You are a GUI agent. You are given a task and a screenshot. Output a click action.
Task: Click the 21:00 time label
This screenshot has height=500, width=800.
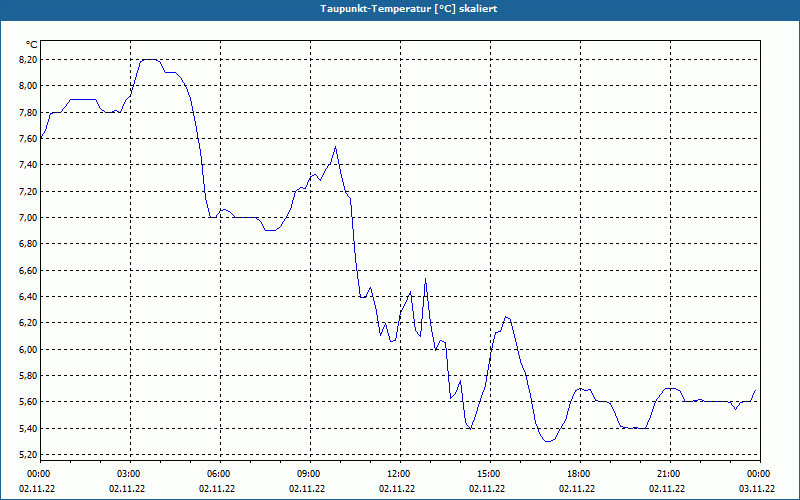click(668, 474)
